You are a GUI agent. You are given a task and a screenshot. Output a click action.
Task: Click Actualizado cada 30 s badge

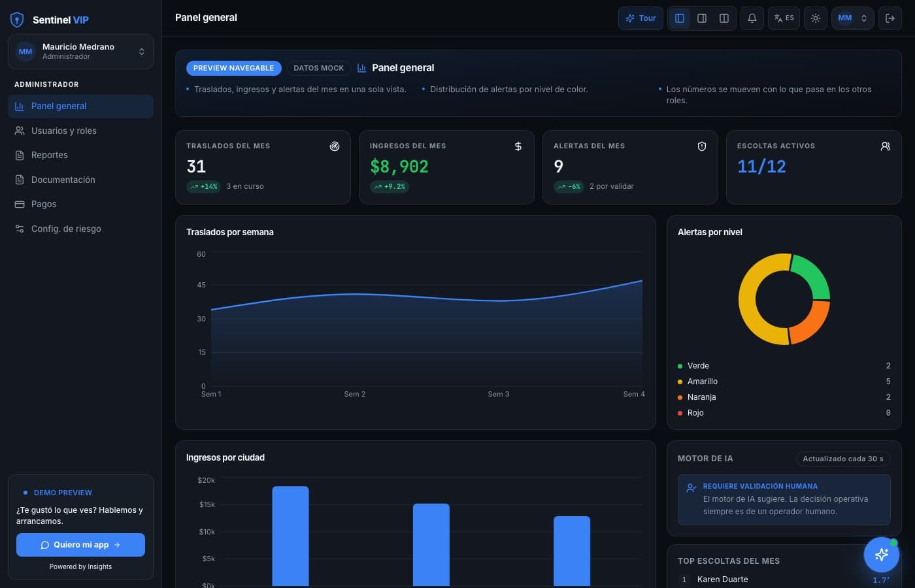843,459
